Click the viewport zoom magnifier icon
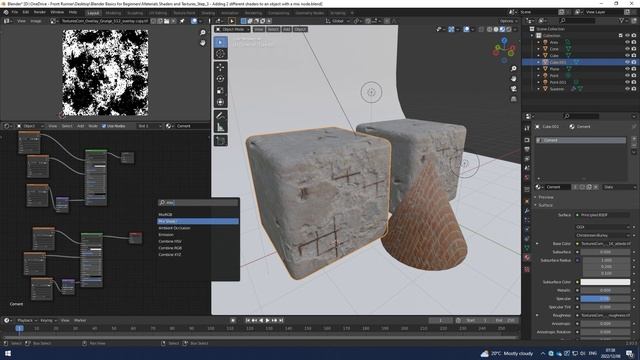The height and width of the screenshot is (360, 640). click(513, 69)
